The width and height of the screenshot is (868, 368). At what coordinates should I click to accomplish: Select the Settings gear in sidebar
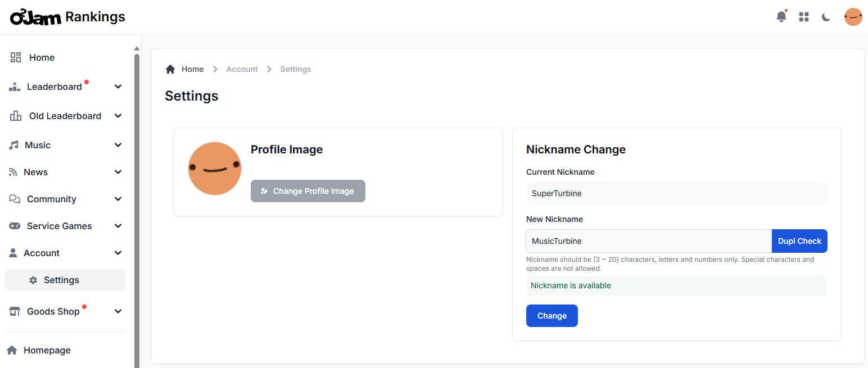(x=33, y=280)
